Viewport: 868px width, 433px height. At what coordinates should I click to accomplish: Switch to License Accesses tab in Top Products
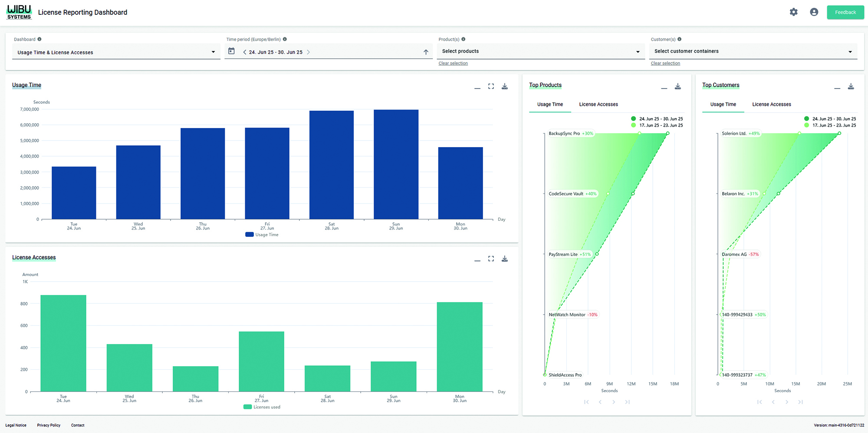(x=598, y=104)
